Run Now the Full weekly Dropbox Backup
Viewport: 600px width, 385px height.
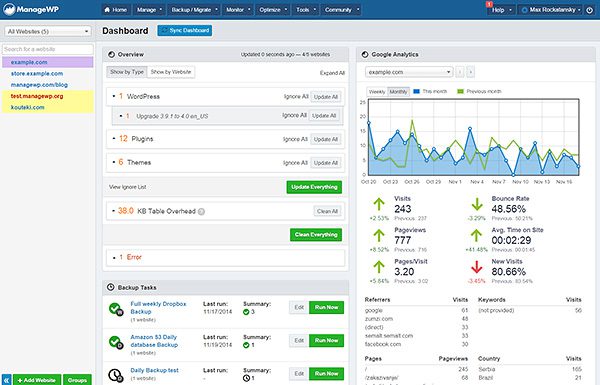(326, 307)
